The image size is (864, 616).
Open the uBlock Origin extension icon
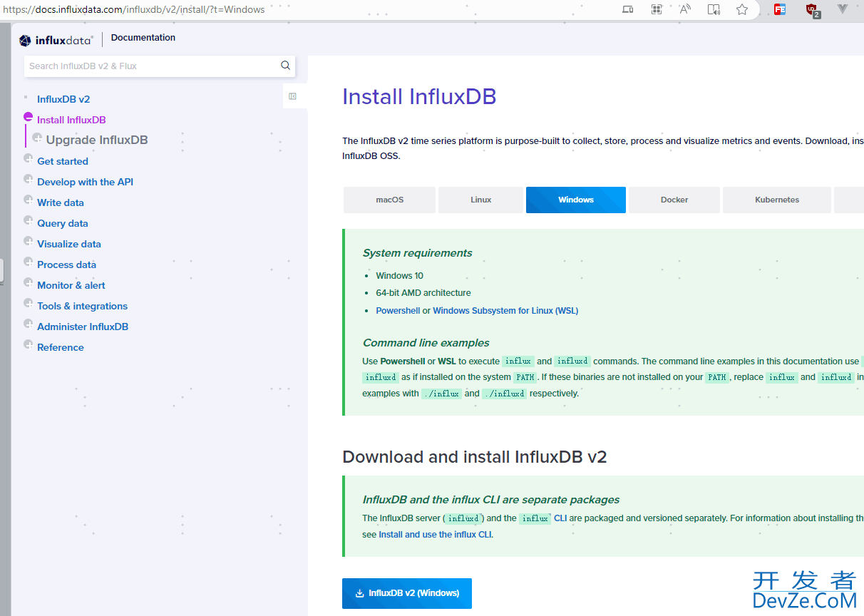(x=812, y=10)
